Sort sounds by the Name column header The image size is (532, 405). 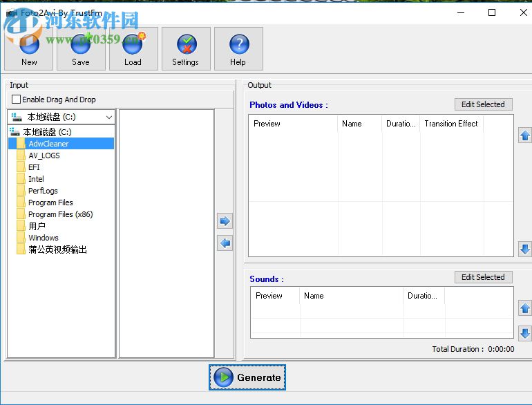coord(352,296)
